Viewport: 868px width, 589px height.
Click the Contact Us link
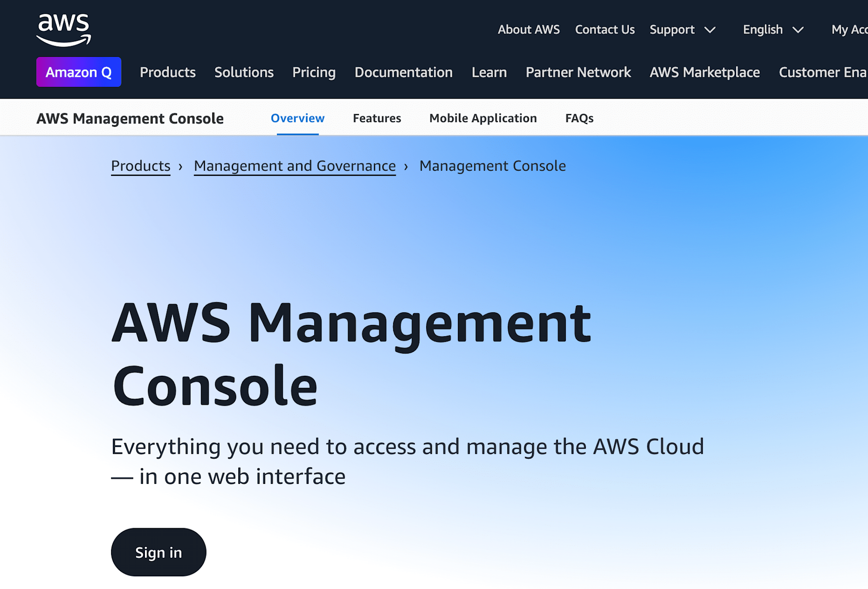pos(605,30)
